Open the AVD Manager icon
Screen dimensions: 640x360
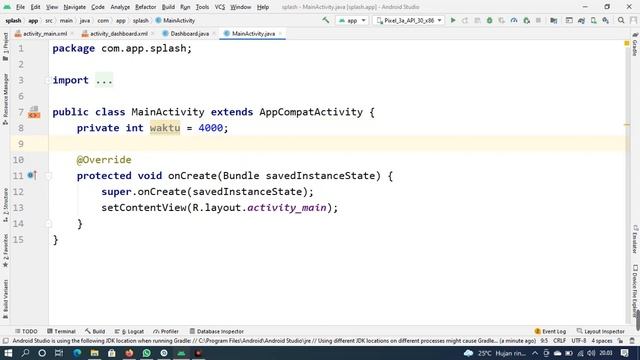tap(593, 20)
